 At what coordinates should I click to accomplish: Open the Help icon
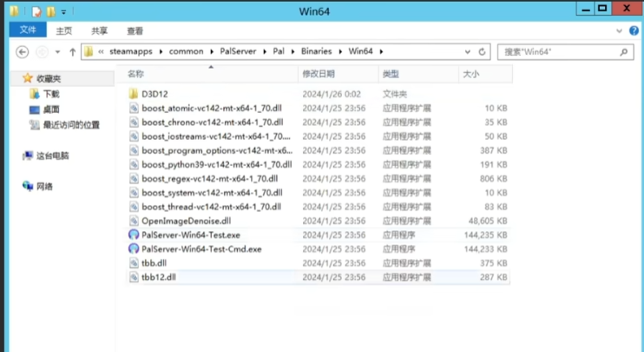(634, 30)
